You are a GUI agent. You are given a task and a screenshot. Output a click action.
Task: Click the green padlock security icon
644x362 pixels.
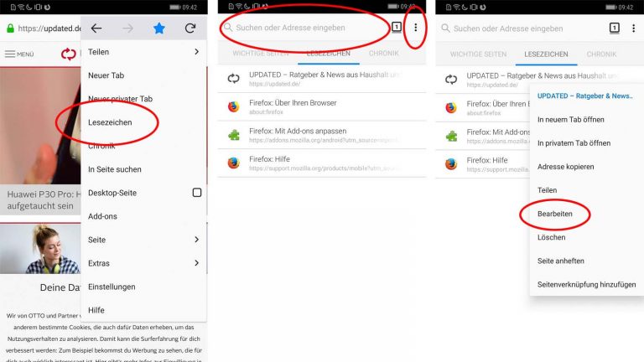click(10, 28)
